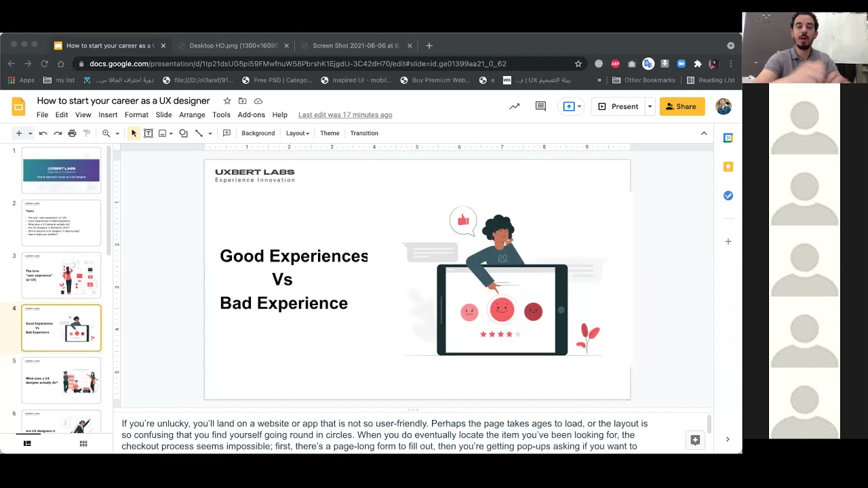Open the Explore button at bottom right

(695, 441)
